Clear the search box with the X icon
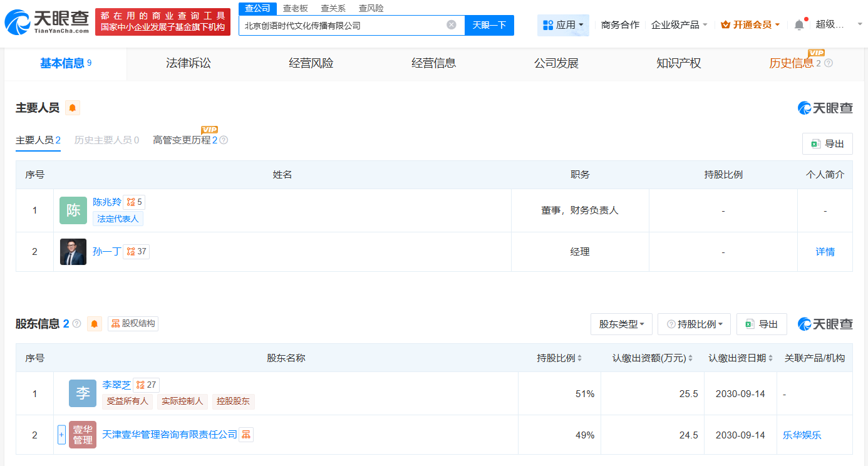868x466 pixels. (450, 25)
